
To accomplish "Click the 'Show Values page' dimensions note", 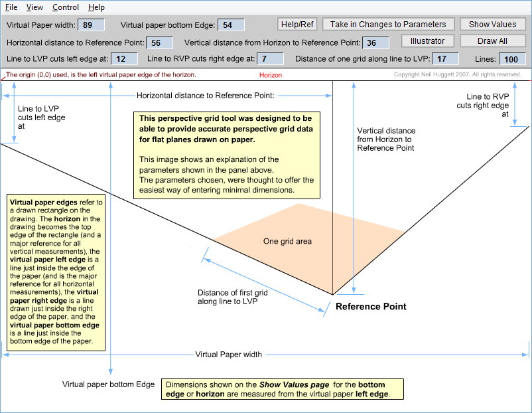I will pyautogui.click(x=283, y=389).
